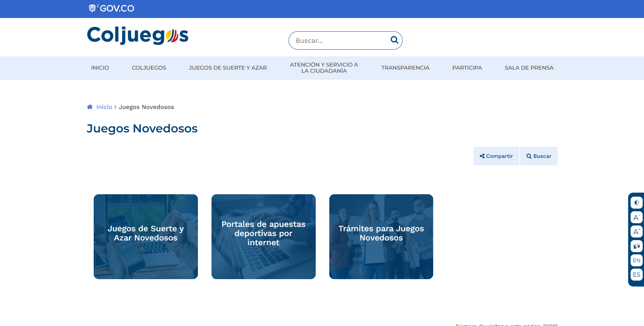Viewport: 644px width, 326px height.
Task: Open the SALA DE PRENSA menu item
Action: point(529,68)
